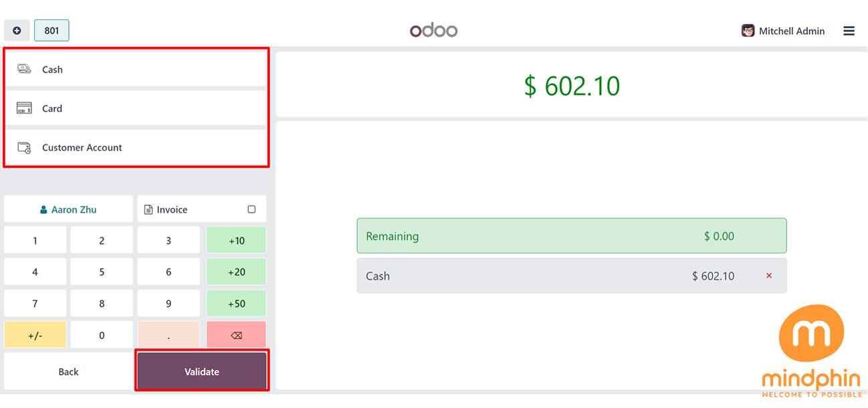Image resolution: width=868 pixels, height=408 pixels.
Task: Switch to order tab 801
Action: coord(51,31)
